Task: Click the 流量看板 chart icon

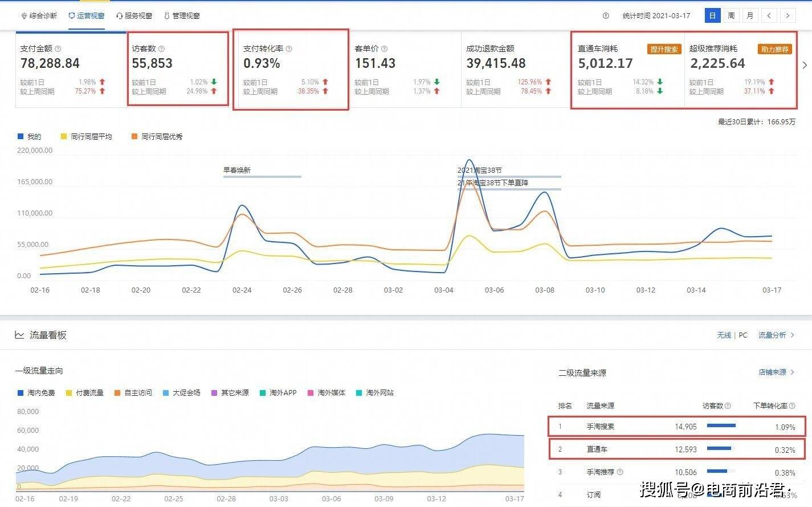Action: coord(19,335)
